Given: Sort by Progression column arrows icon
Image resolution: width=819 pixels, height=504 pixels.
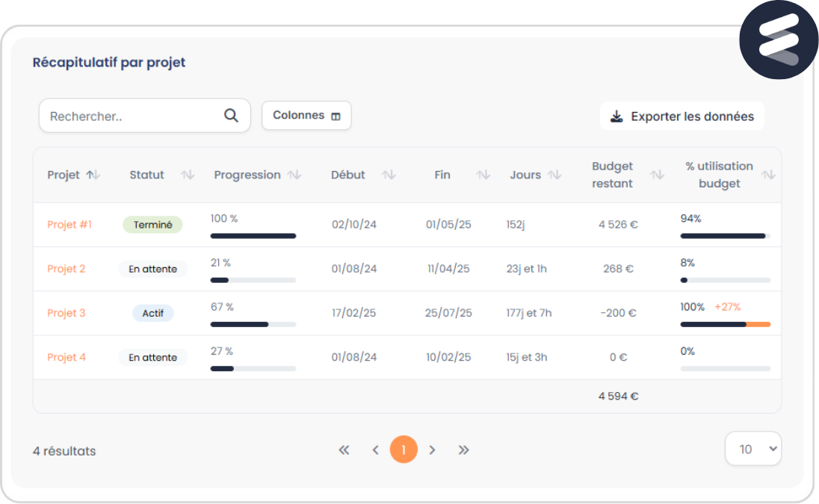Looking at the screenshot, I should (294, 175).
